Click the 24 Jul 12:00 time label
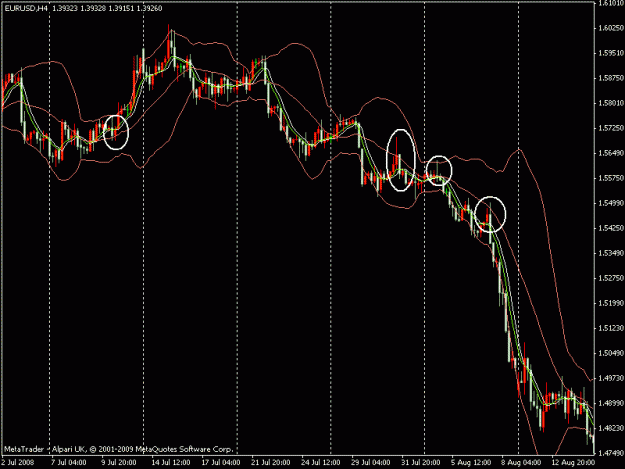The width and height of the screenshot is (625, 469). coord(320,463)
